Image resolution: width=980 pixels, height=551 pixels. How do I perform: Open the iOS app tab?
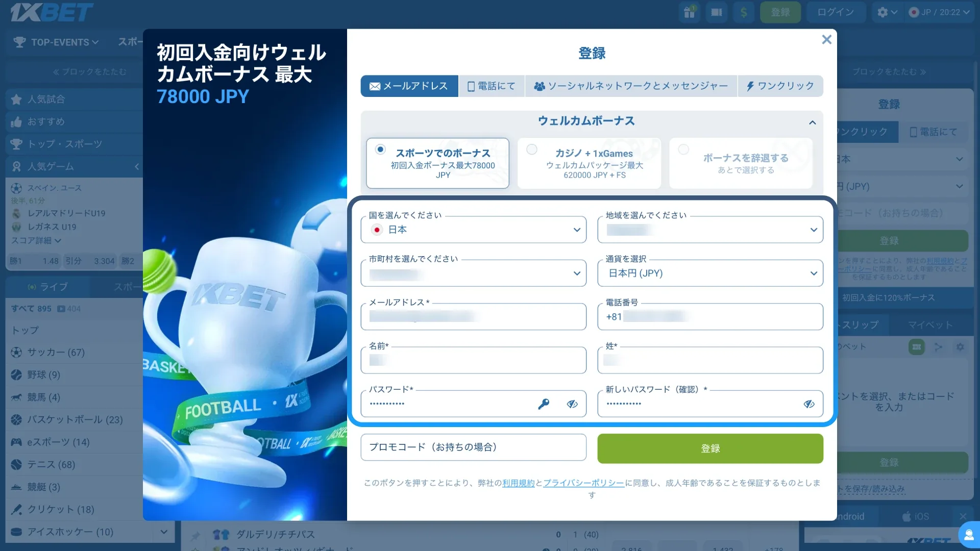[x=916, y=517]
